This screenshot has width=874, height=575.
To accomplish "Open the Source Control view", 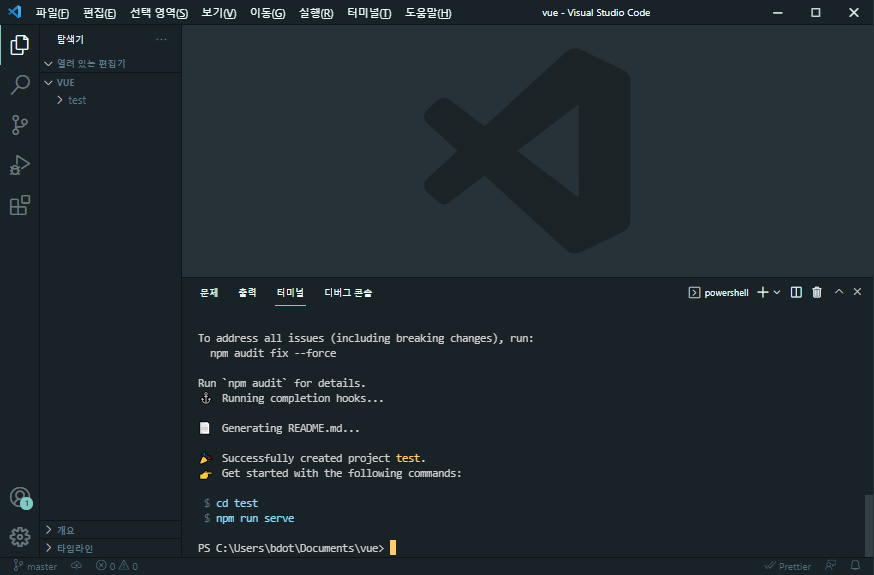I will pyautogui.click(x=20, y=125).
